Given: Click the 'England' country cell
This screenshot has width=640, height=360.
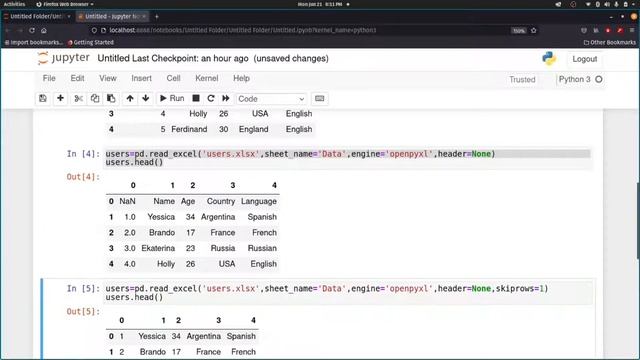Looking at the screenshot, I should tap(253, 129).
